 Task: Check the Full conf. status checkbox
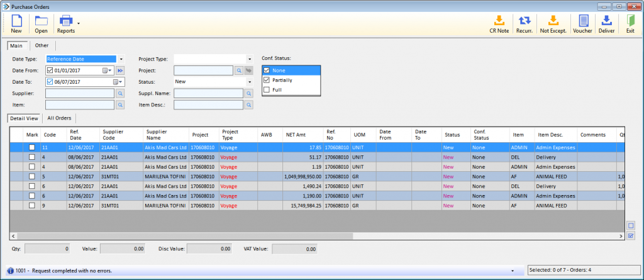pyautogui.click(x=267, y=89)
